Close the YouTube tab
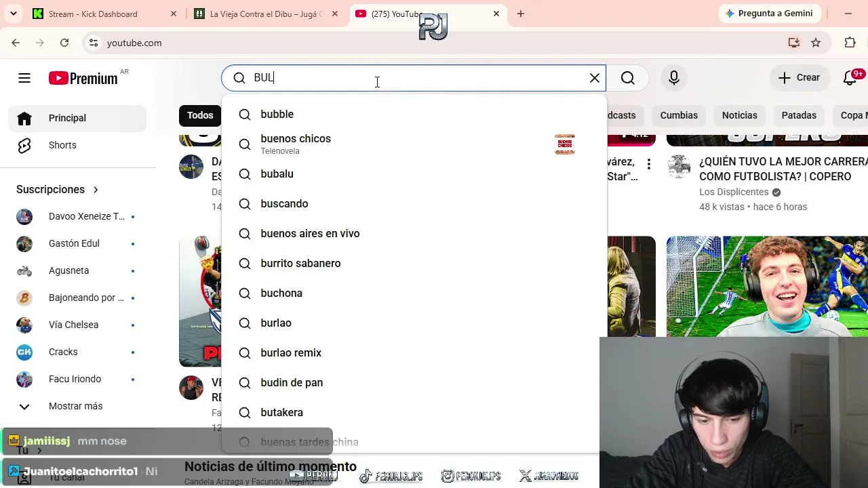 [x=496, y=14]
